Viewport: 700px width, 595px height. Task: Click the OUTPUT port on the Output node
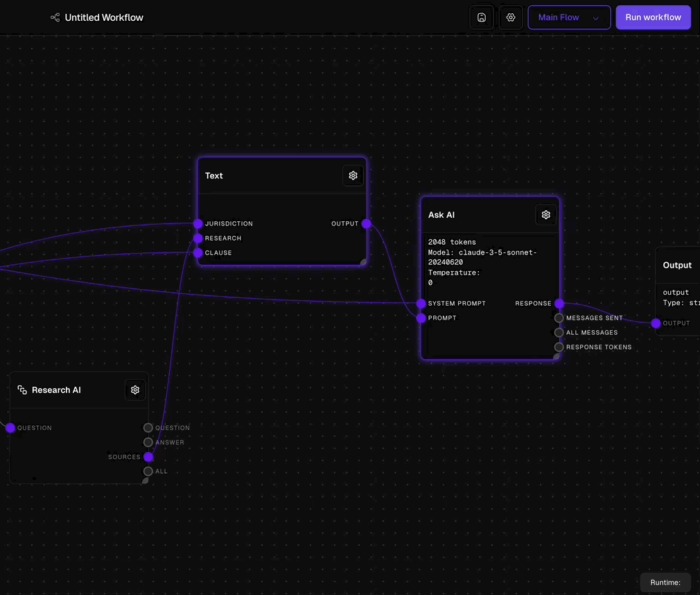click(656, 323)
